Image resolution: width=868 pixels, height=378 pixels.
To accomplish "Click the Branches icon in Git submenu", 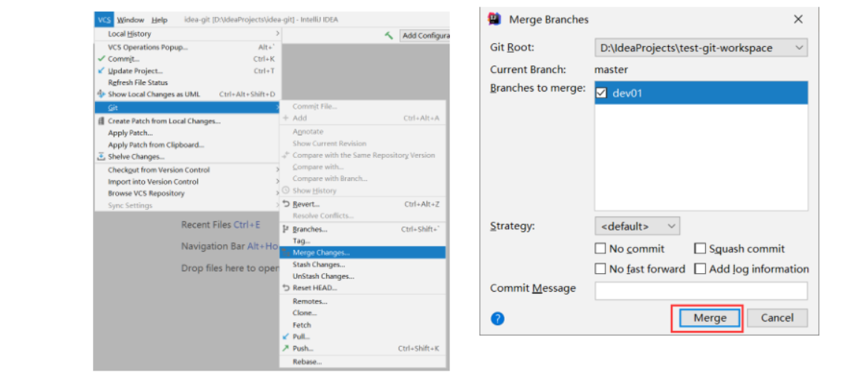I will point(285,229).
